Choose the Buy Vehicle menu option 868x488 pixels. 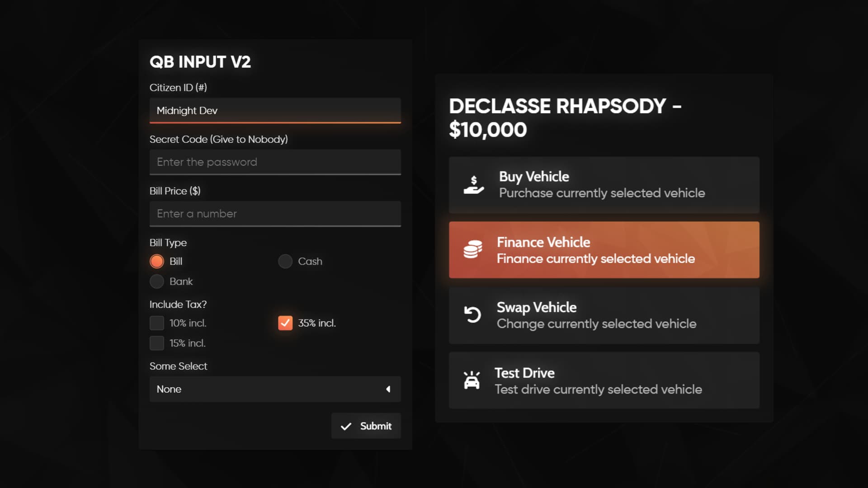coord(604,185)
